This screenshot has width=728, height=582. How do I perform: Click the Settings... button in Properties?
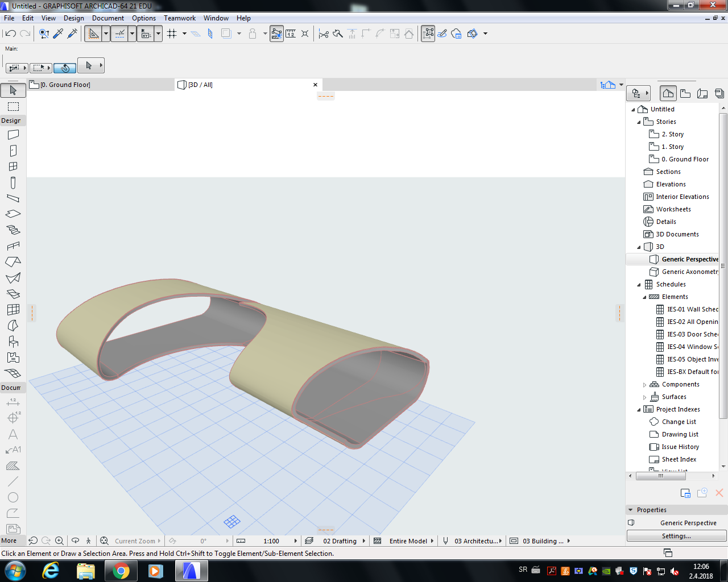point(676,536)
